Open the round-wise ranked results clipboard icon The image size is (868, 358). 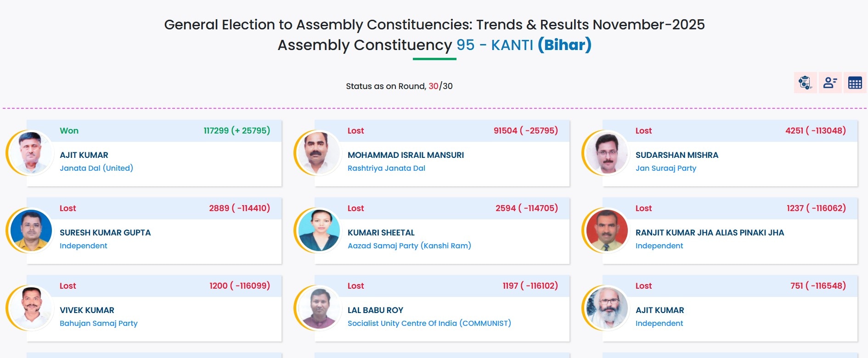pos(805,83)
